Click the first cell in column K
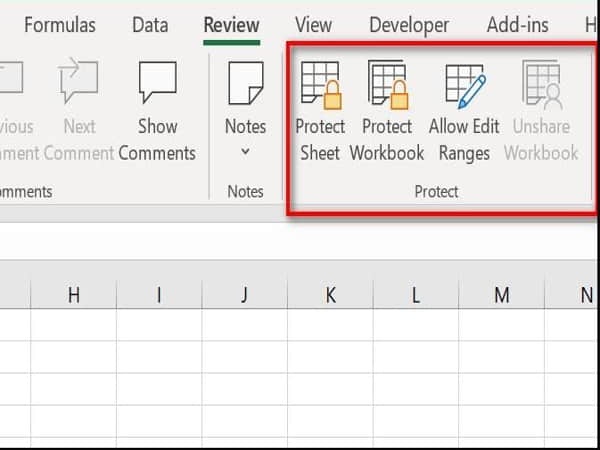600x450 pixels. point(330,325)
